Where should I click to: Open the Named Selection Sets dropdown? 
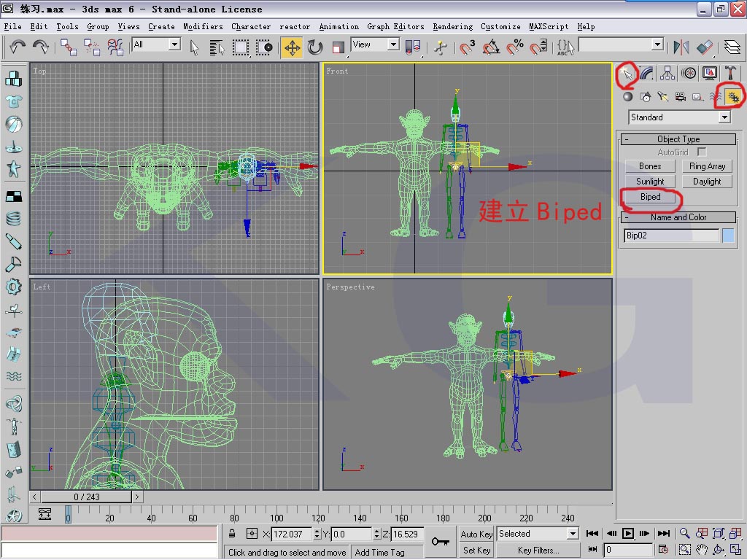point(622,44)
